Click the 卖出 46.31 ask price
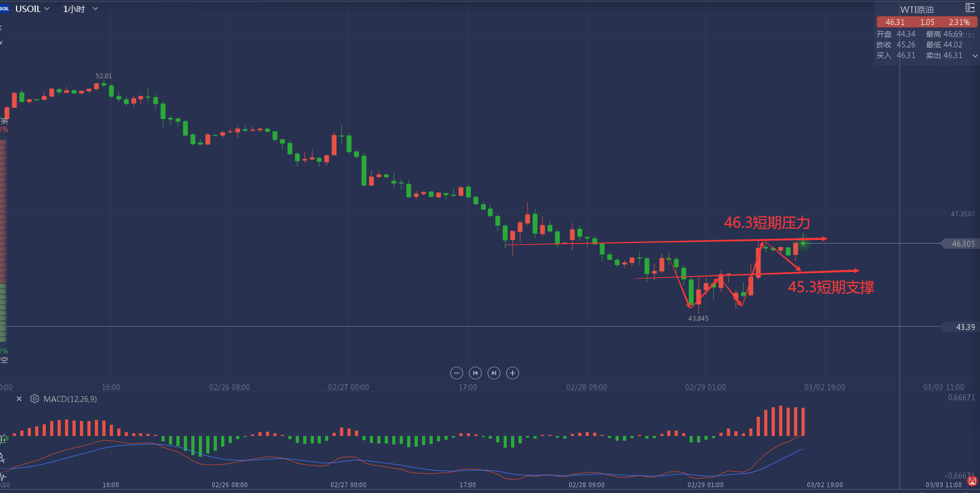The image size is (980, 493). coord(944,55)
